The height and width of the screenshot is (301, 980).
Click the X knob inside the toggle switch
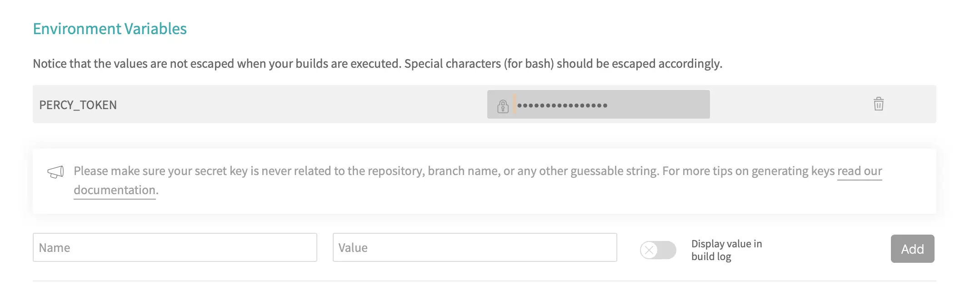[649, 250]
